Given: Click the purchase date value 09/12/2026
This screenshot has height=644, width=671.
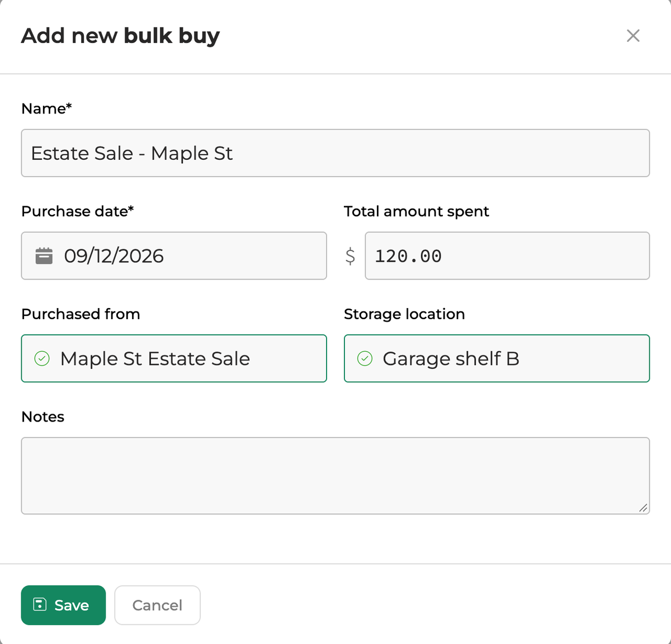Looking at the screenshot, I should pos(114,256).
